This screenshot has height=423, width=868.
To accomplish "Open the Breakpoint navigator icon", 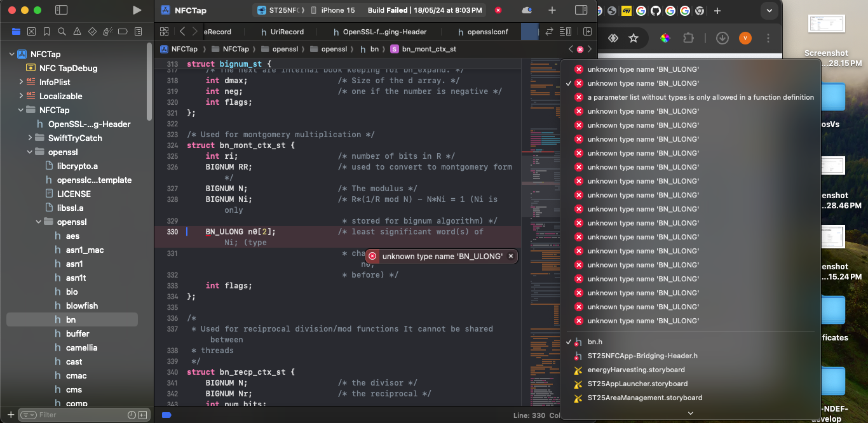I will (x=123, y=30).
